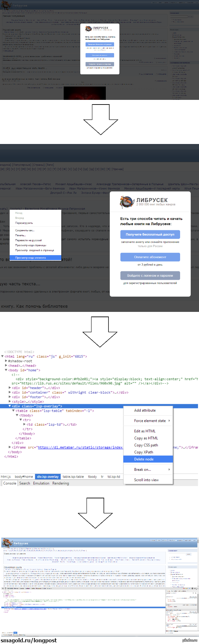Click the Librusec mascot logo in the large popup
The height and width of the screenshot is (644, 199).
(126, 202)
